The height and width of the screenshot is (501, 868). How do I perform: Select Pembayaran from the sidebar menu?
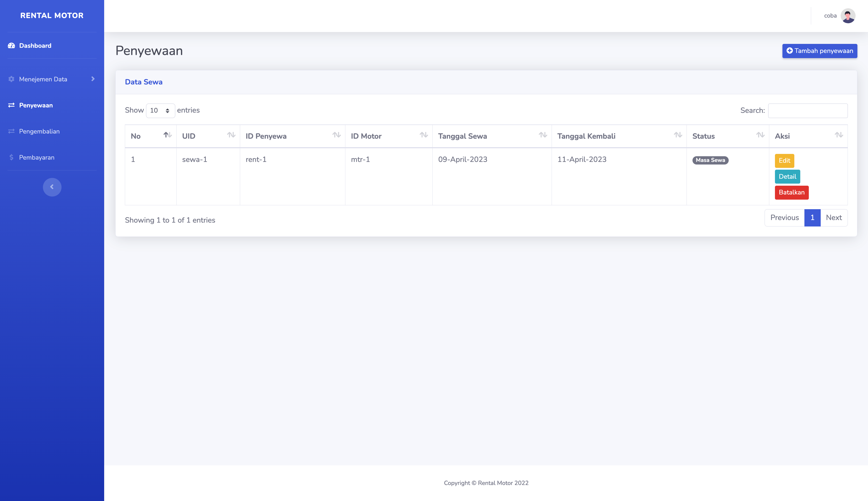click(x=36, y=157)
